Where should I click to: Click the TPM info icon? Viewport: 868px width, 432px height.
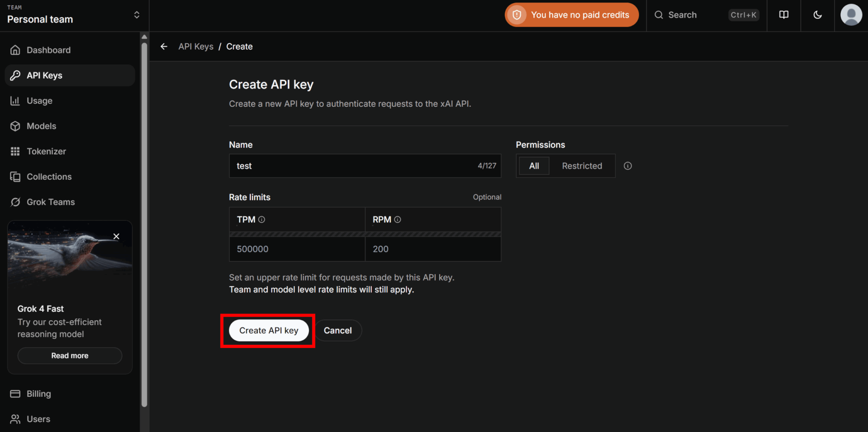pos(262,220)
